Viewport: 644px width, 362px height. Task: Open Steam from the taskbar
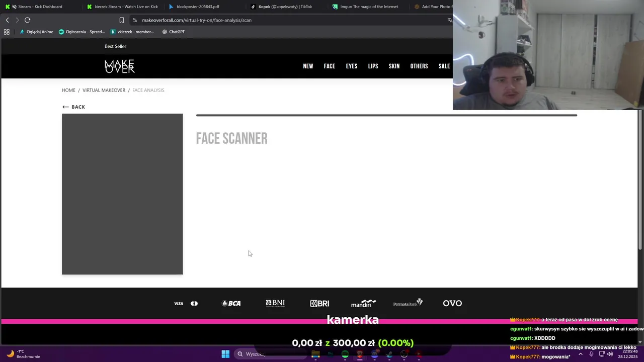[x=389, y=354]
